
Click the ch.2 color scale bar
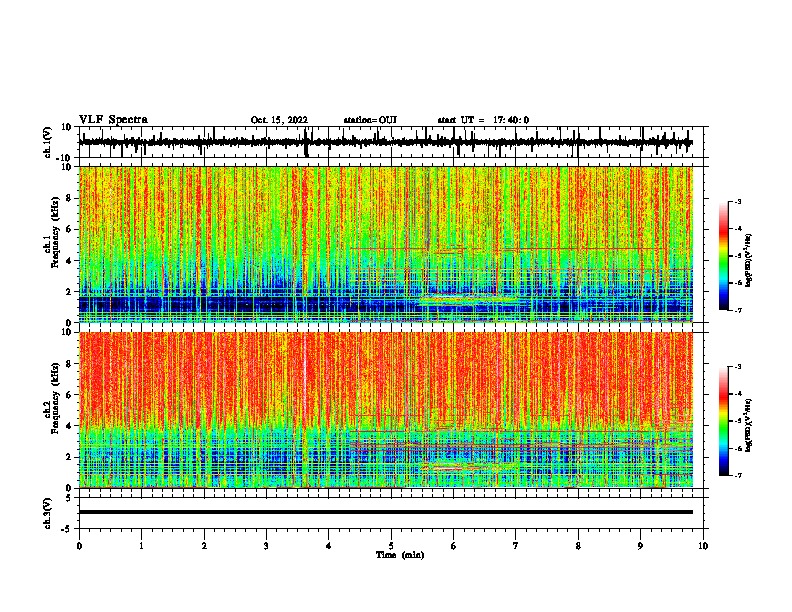coord(723,421)
